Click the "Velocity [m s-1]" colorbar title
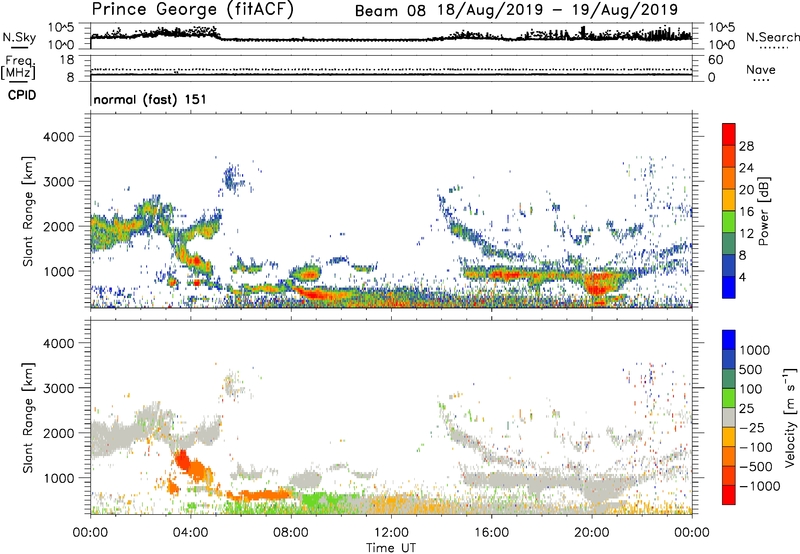 tap(790, 417)
